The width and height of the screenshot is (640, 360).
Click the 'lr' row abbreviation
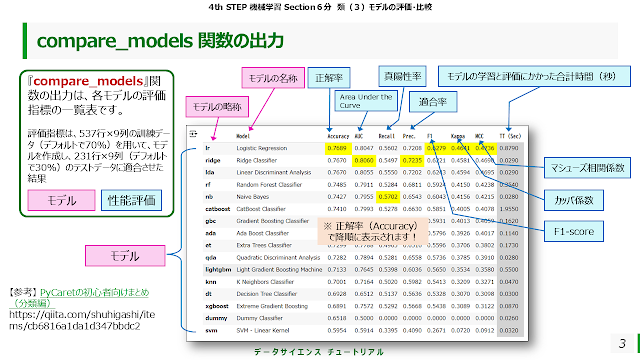pyautogui.click(x=207, y=148)
